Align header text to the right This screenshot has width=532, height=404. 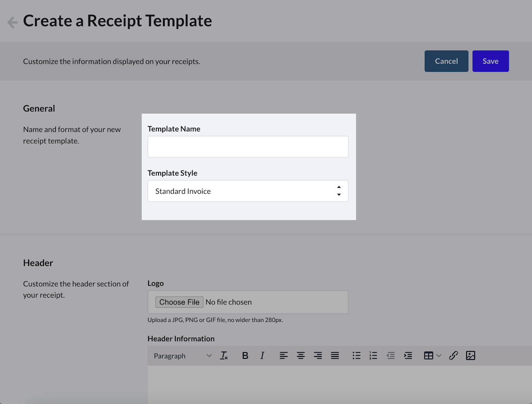point(318,356)
